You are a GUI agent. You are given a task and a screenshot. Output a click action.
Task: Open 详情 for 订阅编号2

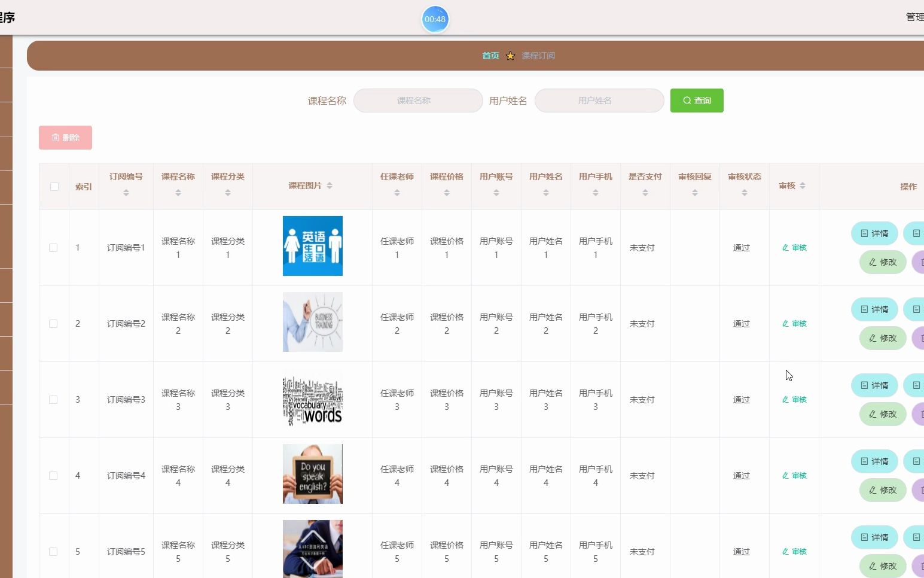[x=874, y=309]
